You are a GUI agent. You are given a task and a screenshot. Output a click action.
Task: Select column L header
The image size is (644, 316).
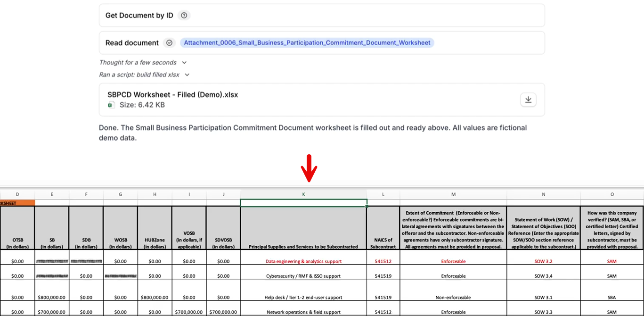pos(383,194)
